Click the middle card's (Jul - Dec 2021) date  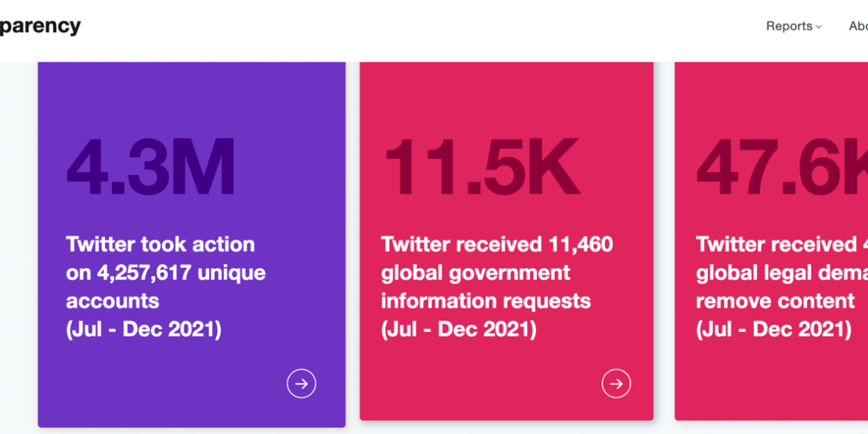tap(459, 330)
